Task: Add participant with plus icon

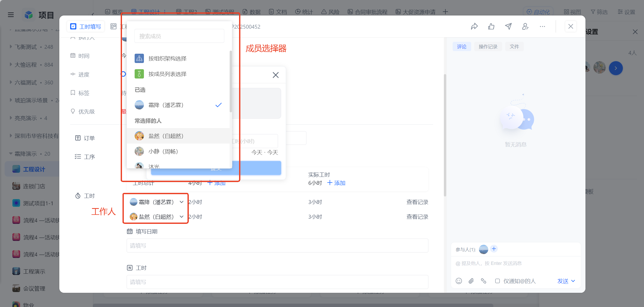Action: (x=494, y=249)
